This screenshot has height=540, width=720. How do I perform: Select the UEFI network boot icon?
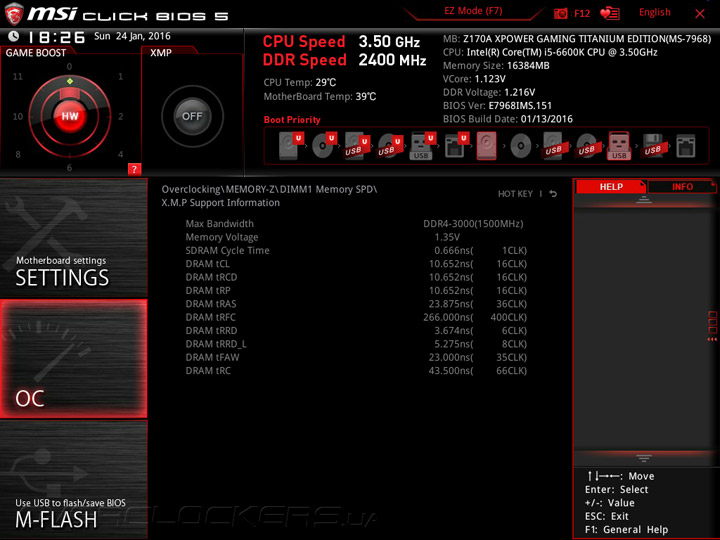coord(456,146)
